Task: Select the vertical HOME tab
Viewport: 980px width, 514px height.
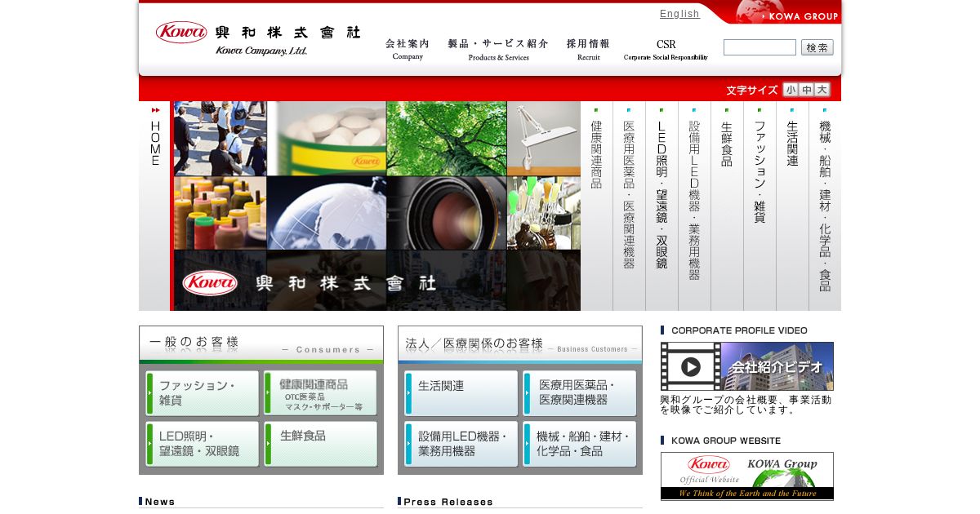Action: [155, 206]
